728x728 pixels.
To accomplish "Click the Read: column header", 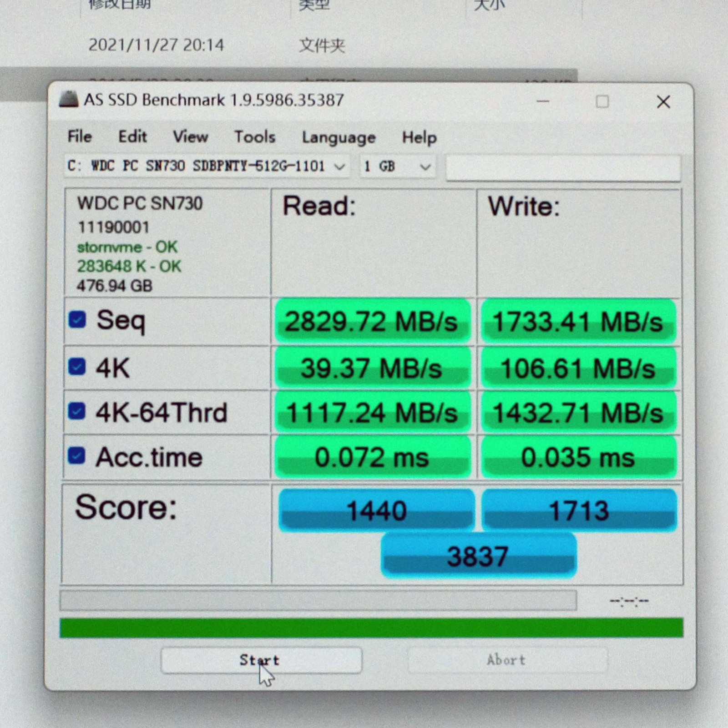I will click(x=319, y=206).
